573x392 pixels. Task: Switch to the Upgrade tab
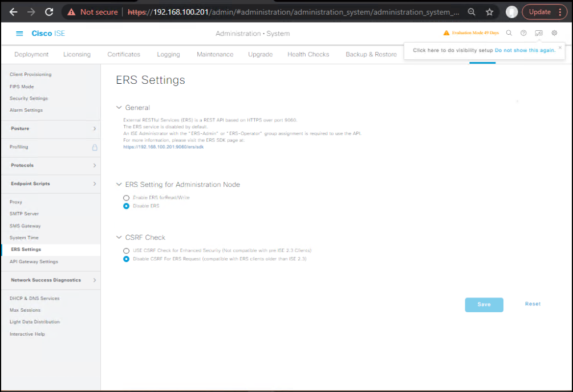260,55
